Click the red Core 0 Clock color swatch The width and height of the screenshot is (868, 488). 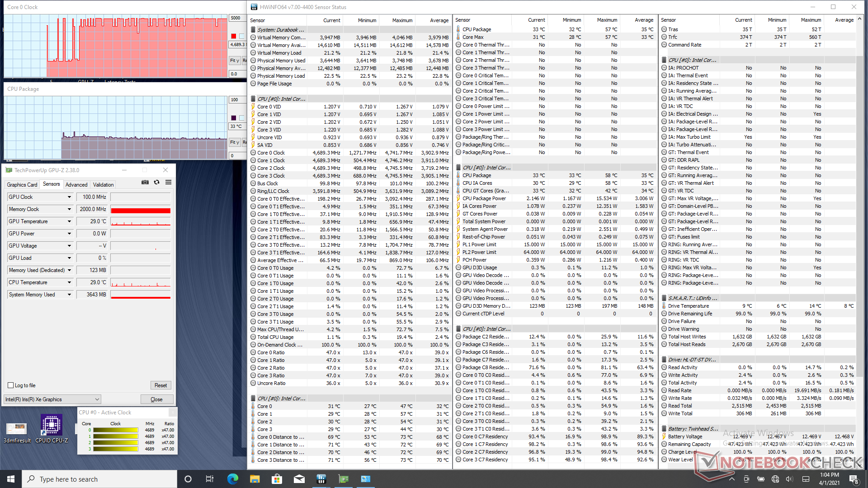(233, 36)
